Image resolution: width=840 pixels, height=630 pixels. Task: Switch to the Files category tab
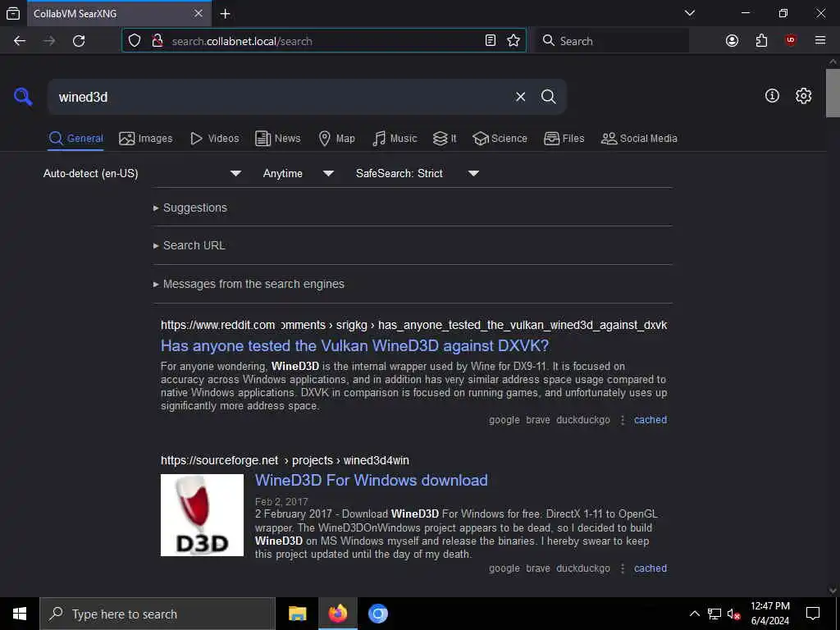(564, 138)
